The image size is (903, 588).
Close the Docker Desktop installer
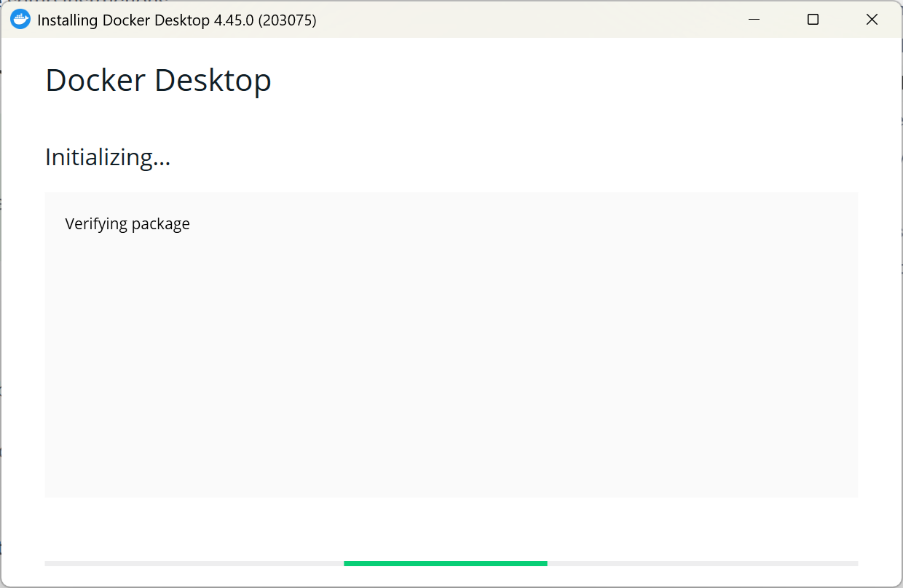pyautogui.click(x=872, y=20)
